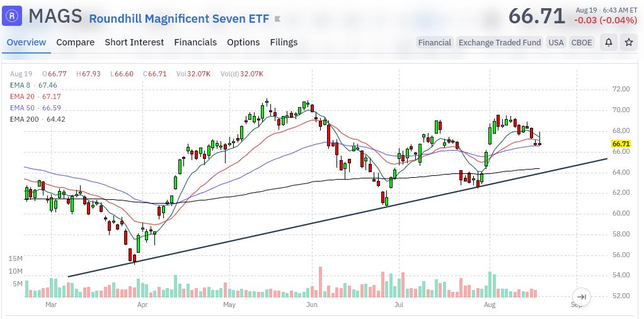Click the CBOE exchange tag
This screenshot has height=319, width=644.
tap(582, 42)
